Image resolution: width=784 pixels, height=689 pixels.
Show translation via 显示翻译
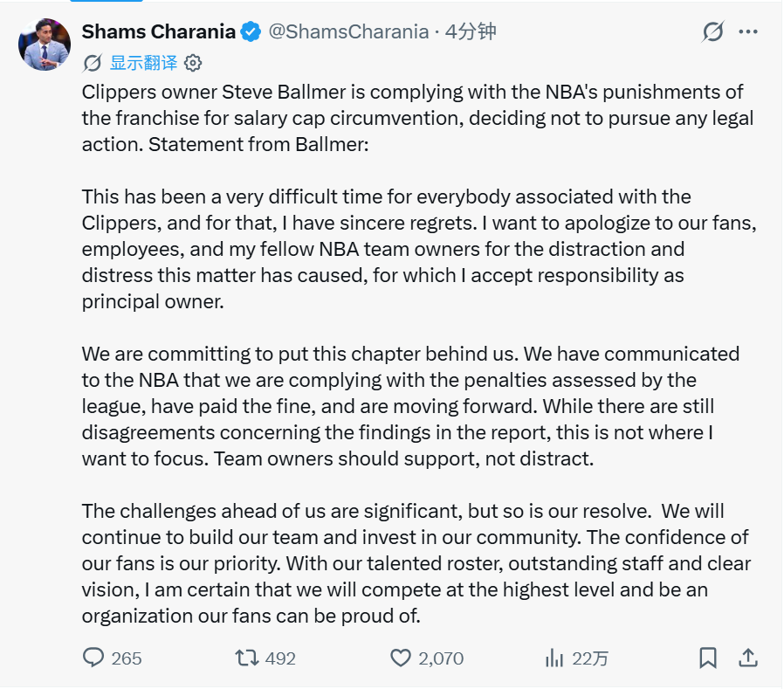(143, 63)
